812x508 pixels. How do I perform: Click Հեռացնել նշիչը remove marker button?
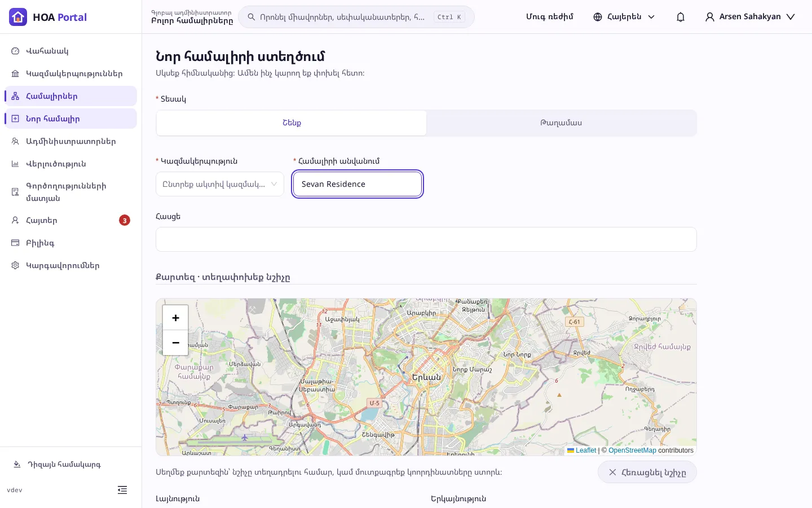[x=647, y=472]
